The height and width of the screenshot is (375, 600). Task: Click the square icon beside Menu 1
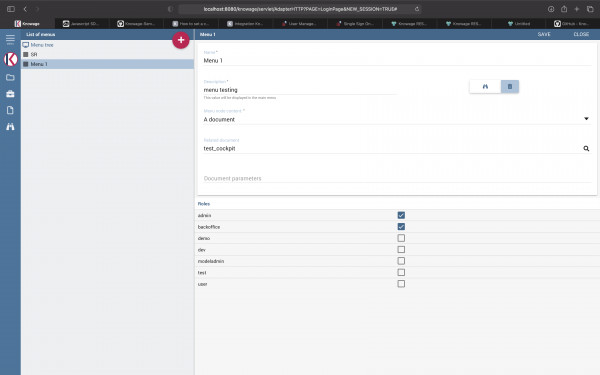point(26,64)
